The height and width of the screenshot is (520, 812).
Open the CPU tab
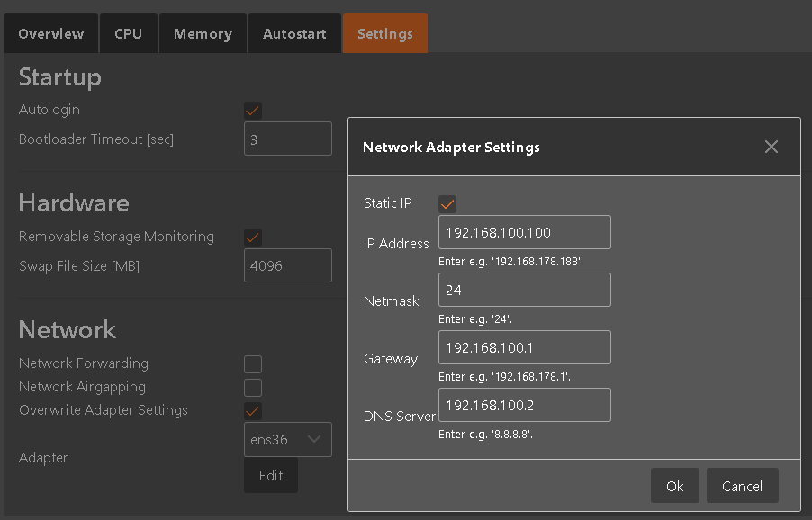pos(128,33)
